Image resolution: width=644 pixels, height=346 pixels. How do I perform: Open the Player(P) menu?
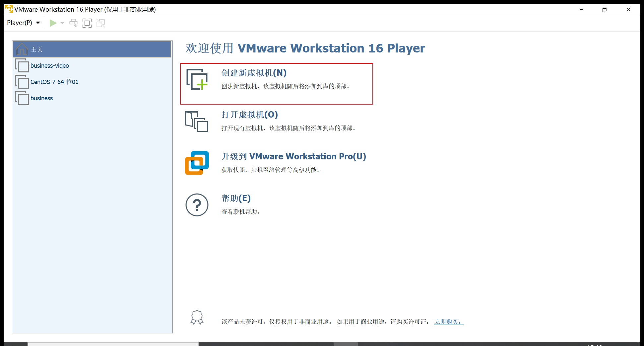[x=23, y=23]
